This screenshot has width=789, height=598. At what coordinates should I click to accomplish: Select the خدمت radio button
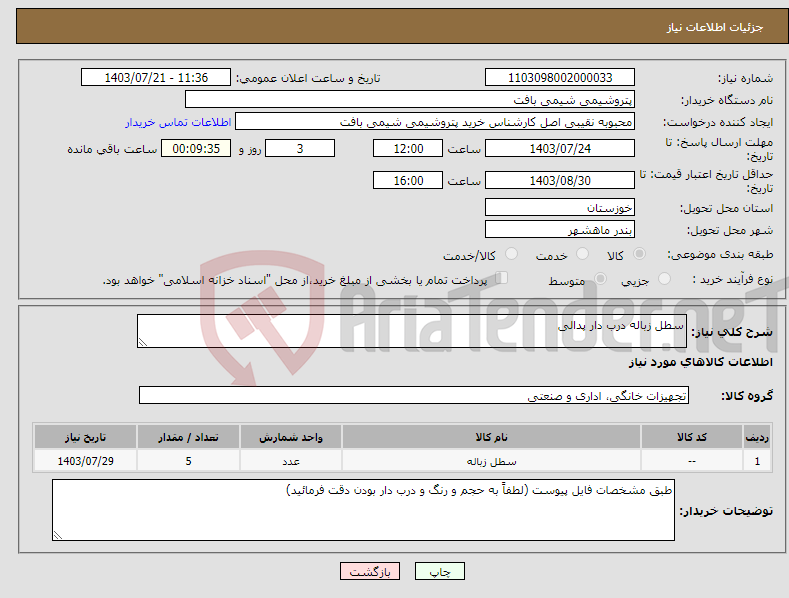coord(582,254)
